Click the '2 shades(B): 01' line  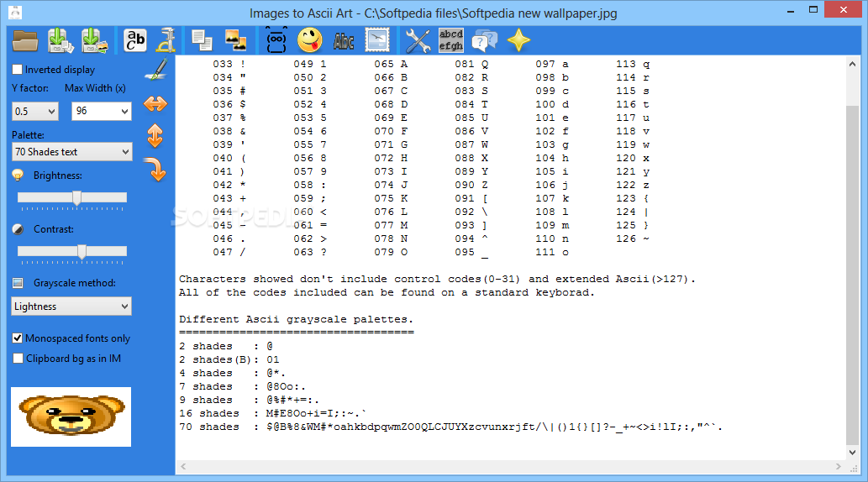pos(229,359)
